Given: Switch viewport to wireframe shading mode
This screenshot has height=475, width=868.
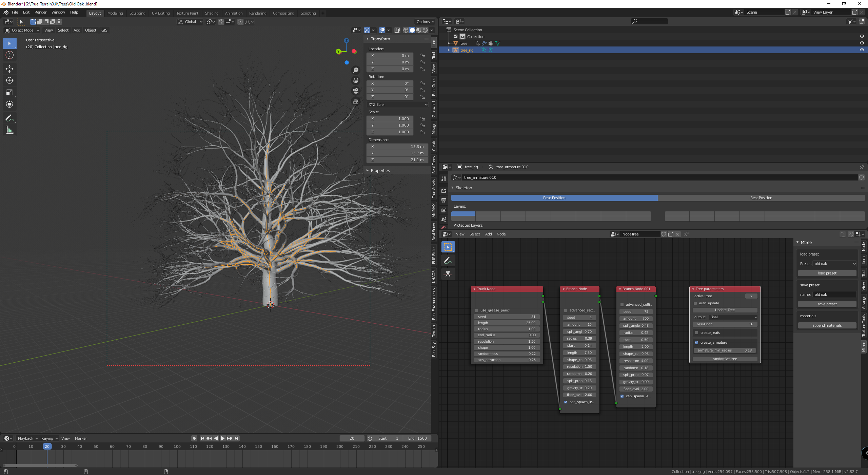Looking at the screenshot, I should (406, 30).
